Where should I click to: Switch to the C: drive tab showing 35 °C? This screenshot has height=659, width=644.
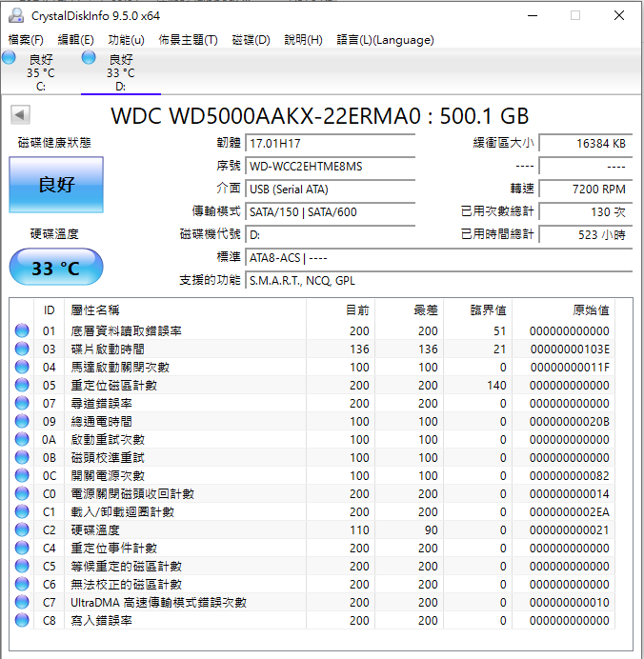40,72
